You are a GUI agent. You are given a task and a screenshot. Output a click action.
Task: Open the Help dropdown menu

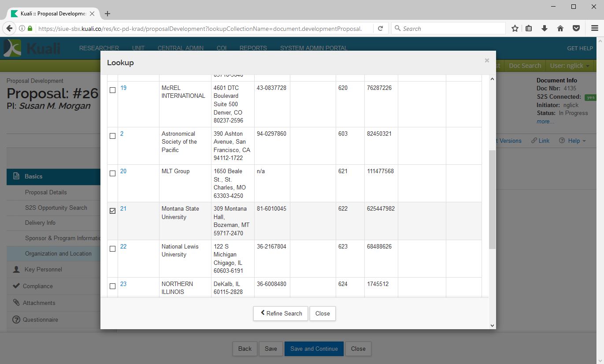coord(573,141)
